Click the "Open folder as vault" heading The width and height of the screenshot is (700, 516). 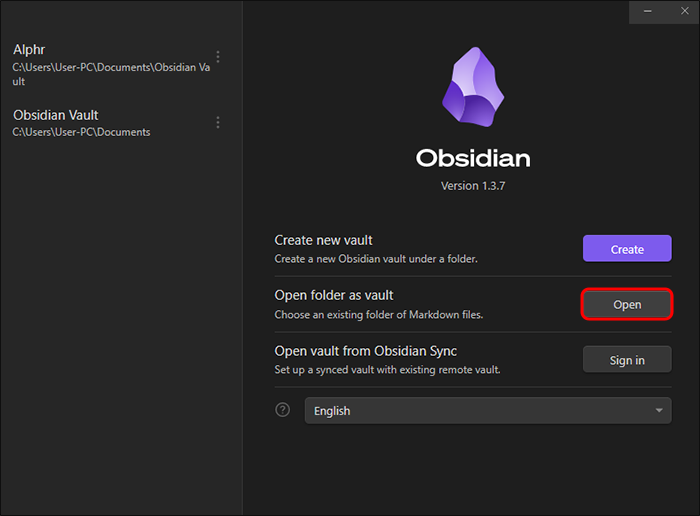pos(334,295)
